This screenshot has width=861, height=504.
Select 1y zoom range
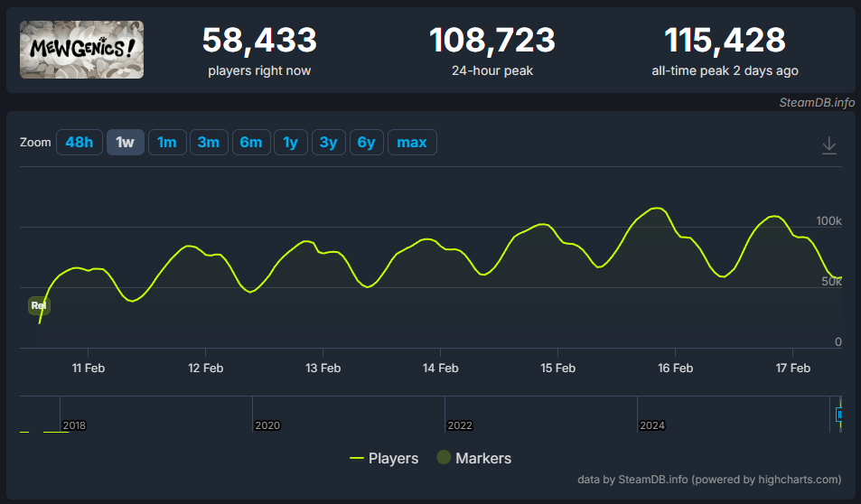[x=291, y=142]
